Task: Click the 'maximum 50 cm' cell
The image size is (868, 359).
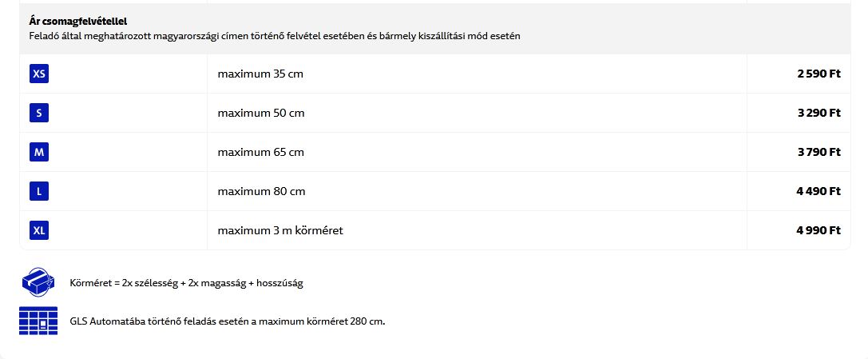Action: tap(261, 114)
